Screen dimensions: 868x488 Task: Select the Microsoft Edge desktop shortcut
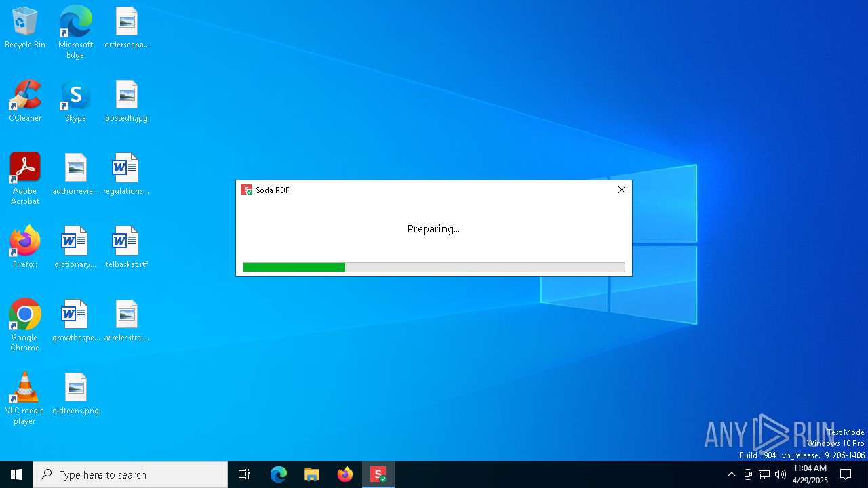(75, 33)
